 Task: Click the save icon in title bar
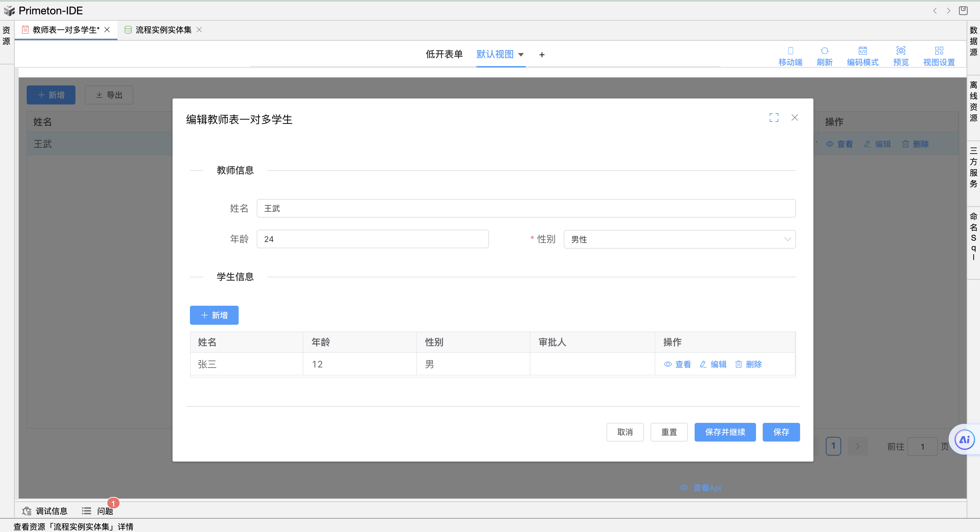(963, 10)
